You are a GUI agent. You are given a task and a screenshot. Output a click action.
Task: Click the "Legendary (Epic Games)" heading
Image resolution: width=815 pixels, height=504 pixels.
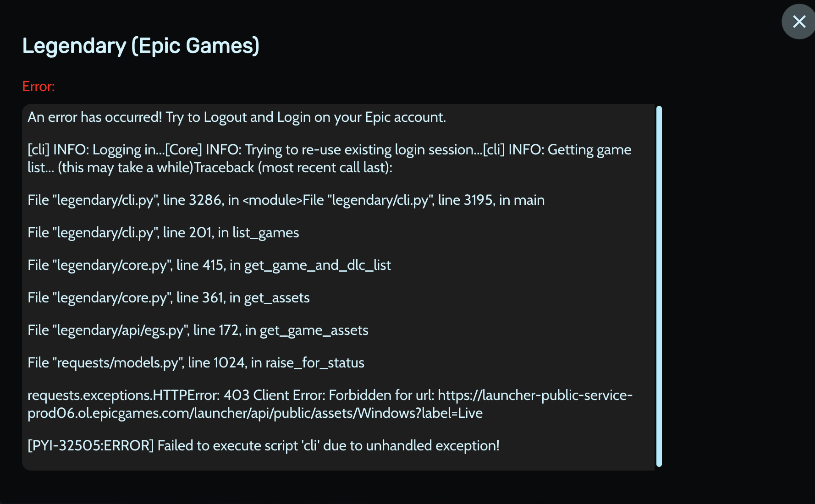pos(141,46)
